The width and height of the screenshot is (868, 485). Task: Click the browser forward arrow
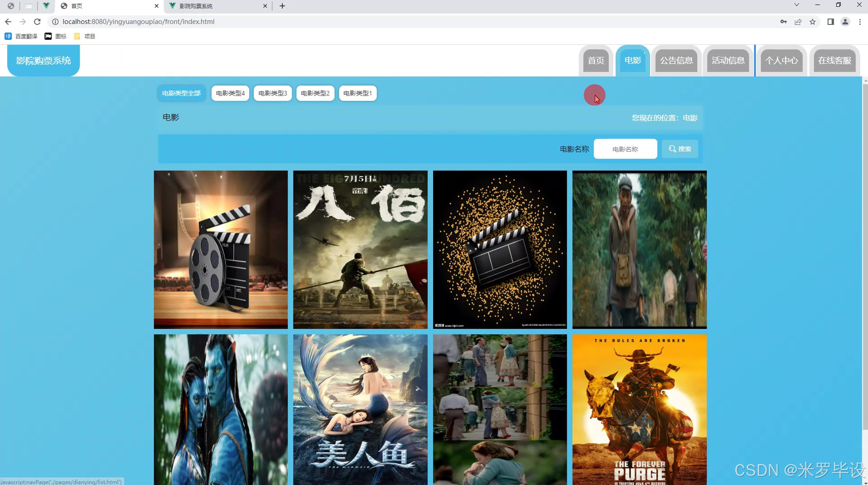pyautogui.click(x=23, y=22)
